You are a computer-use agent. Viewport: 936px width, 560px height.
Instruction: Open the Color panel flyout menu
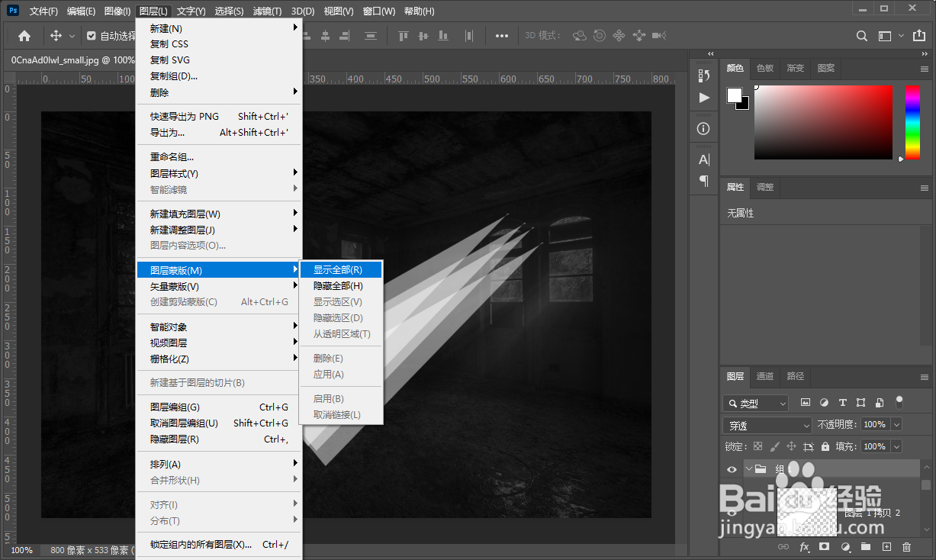coord(925,69)
